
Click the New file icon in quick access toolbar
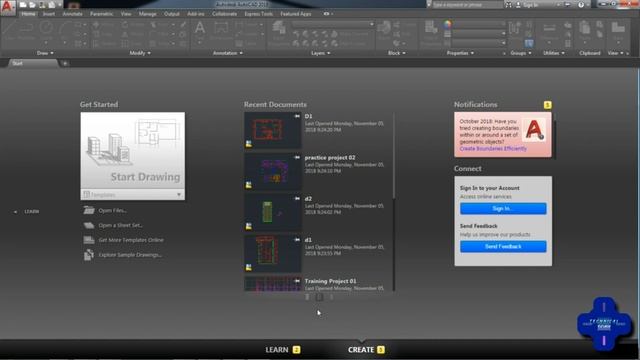click(23, 5)
